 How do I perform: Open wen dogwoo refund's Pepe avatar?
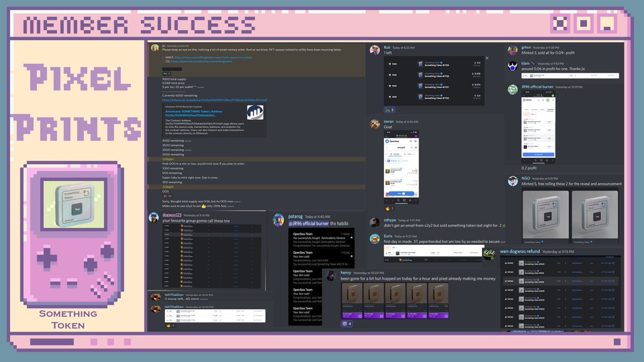click(x=489, y=253)
